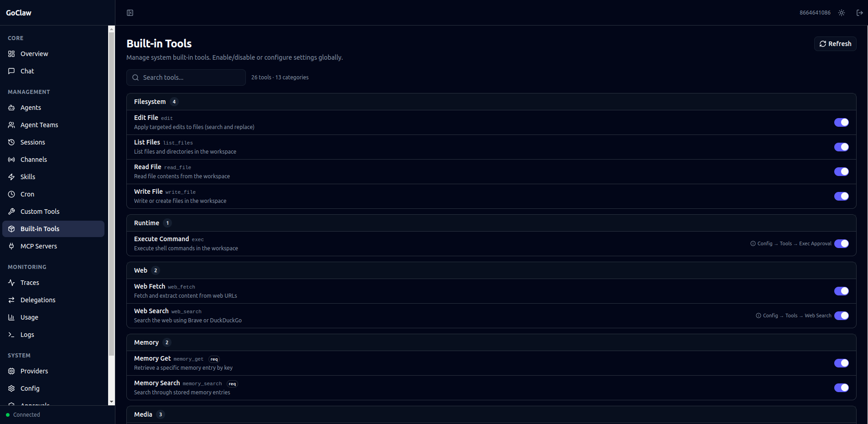Click the Cron clock icon

point(11,194)
